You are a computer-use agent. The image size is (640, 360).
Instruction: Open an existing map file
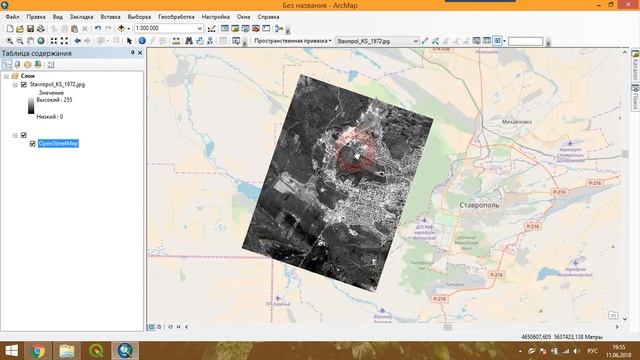pos(20,29)
